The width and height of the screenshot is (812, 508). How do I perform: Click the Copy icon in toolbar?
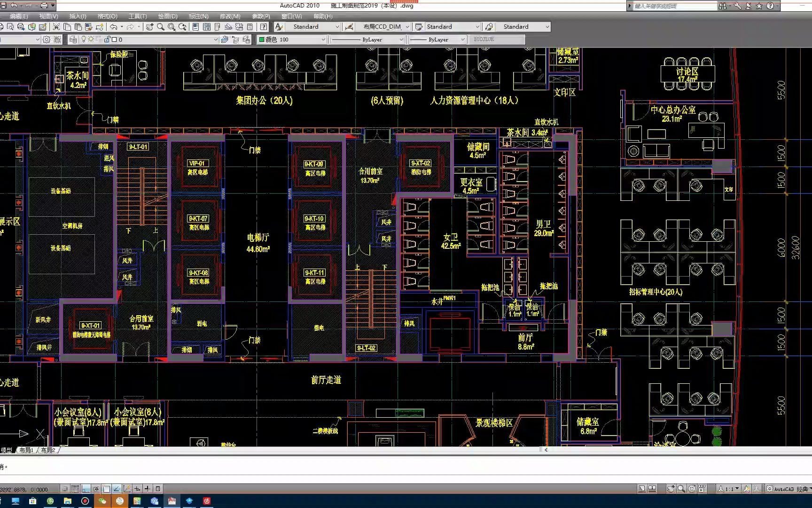67,27
